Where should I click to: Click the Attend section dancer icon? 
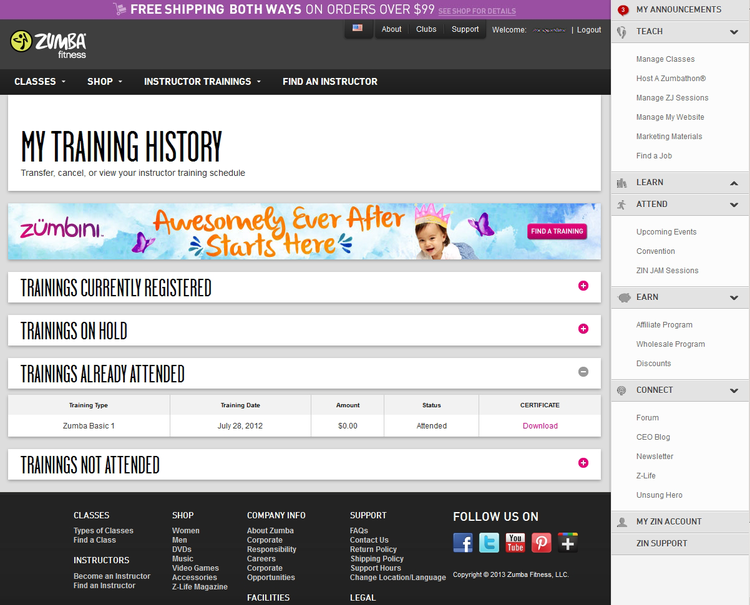pos(622,205)
